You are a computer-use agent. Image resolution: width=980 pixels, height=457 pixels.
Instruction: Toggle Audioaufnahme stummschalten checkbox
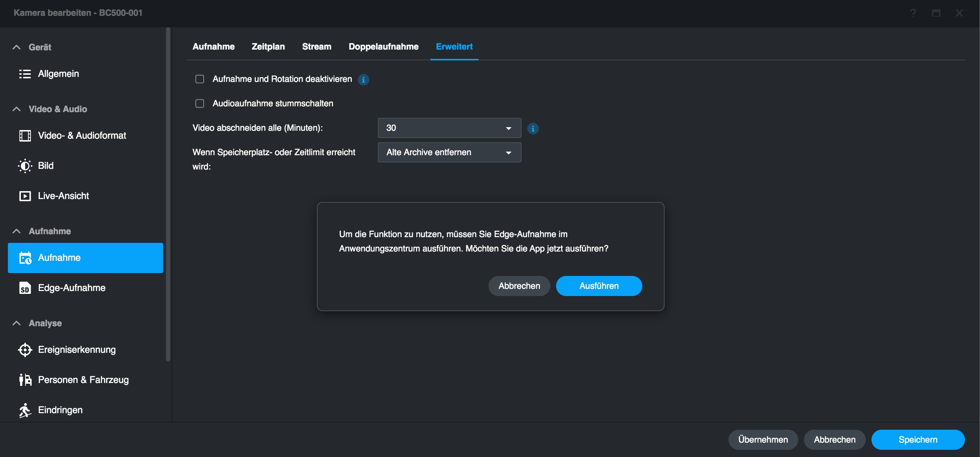(200, 103)
